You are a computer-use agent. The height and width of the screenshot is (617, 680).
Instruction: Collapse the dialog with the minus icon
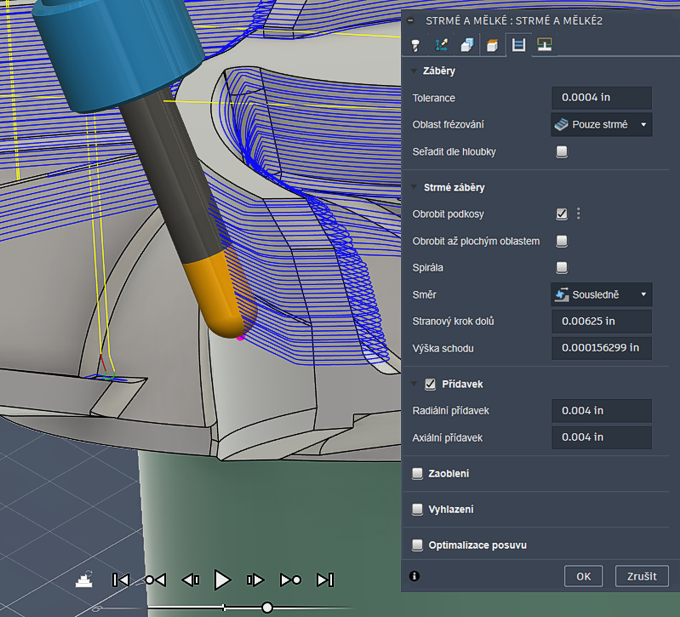coord(411,20)
